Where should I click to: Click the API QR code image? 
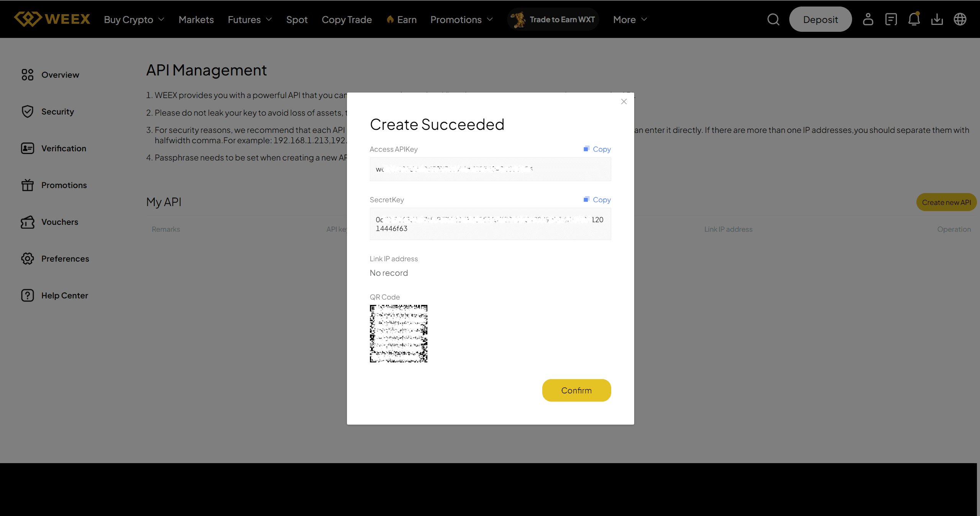coord(398,334)
